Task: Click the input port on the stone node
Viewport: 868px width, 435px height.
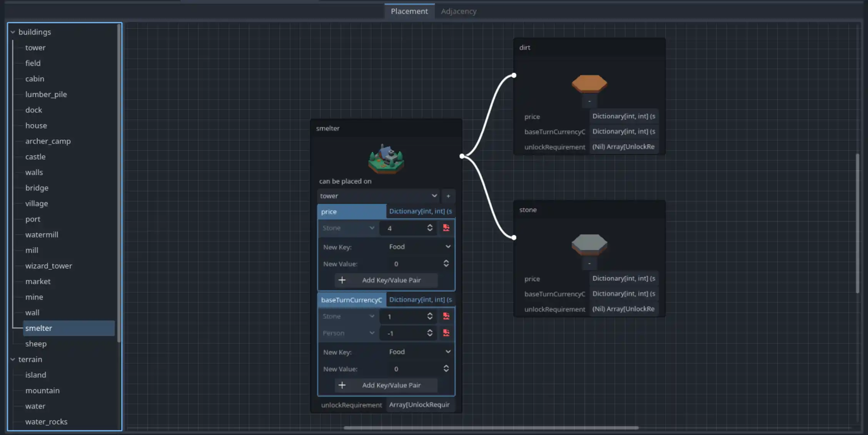Action: (514, 237)
